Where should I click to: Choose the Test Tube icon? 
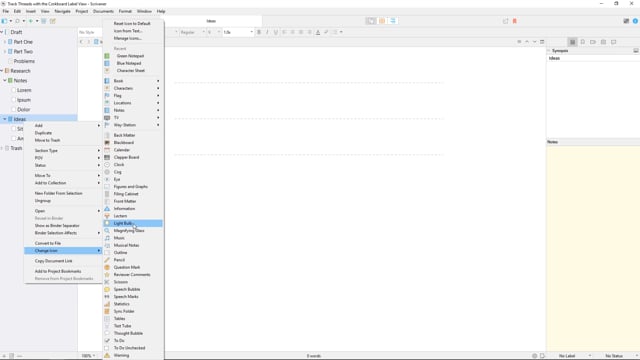click(133, 326)
